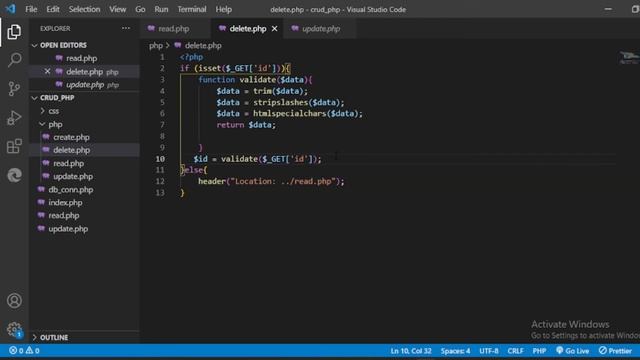This screenshot has height=360, width=640.
Task: Click the htmlspecialchars line of code
Action: (289, 113)
